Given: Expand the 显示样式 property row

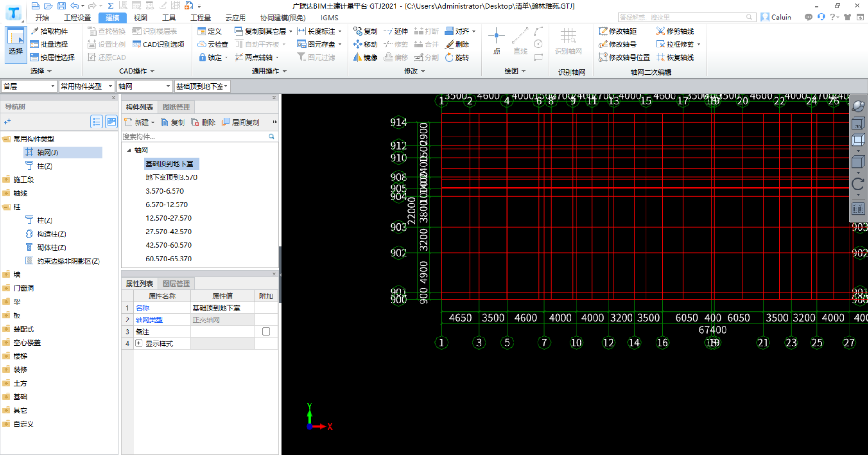Looking at the screenshot, I should 139,343.
